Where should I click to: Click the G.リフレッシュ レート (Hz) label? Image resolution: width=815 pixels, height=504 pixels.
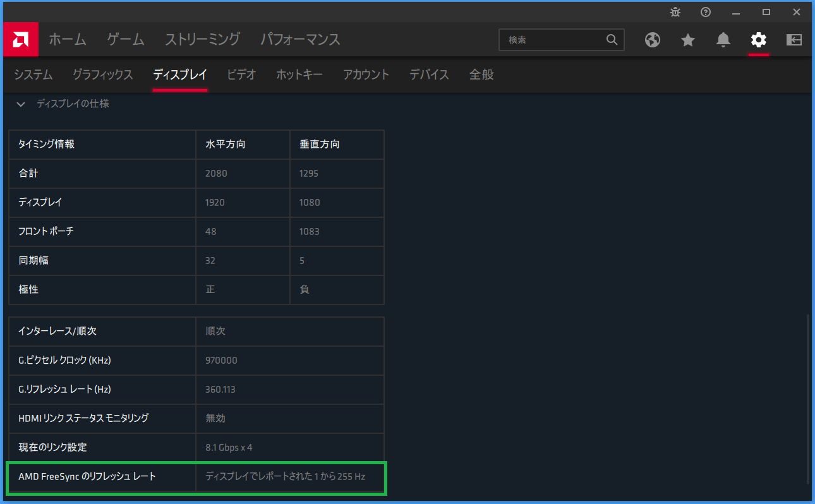click(64, 389)
